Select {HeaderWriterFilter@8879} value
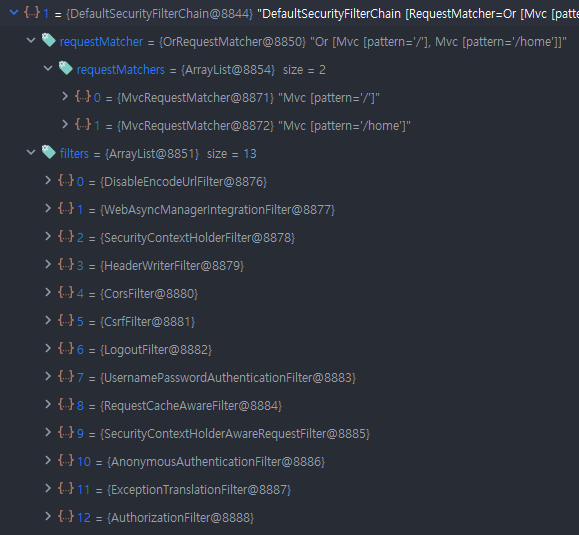This screenshot has width=579, height=535. click(172, 265)
